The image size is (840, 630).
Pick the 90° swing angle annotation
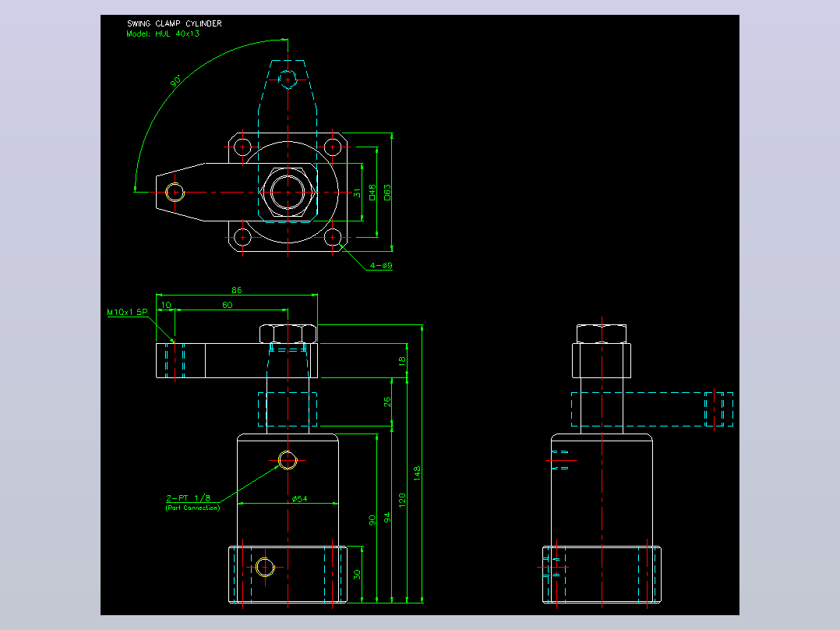pos(176,81)
